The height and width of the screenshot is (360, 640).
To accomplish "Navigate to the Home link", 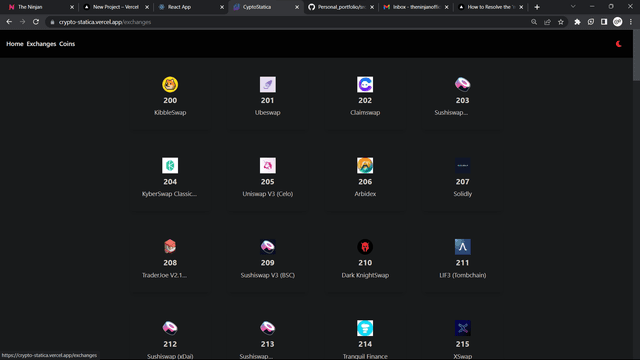I will coord(15,44).
